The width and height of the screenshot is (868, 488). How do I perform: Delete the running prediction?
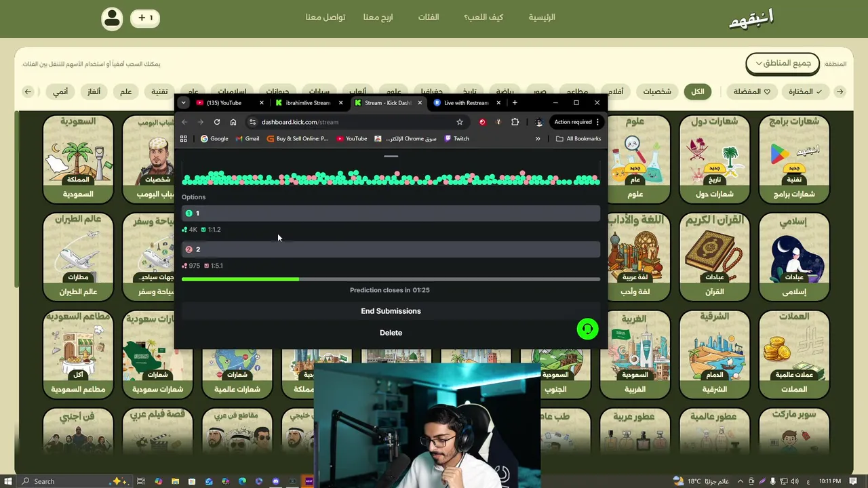tap(391, 333)
